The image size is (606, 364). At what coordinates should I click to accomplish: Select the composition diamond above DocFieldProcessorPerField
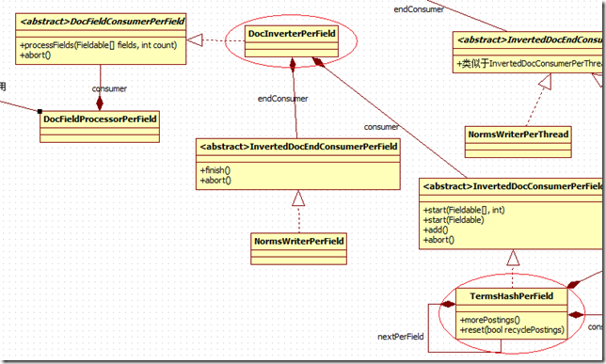(x=100, y=103)
